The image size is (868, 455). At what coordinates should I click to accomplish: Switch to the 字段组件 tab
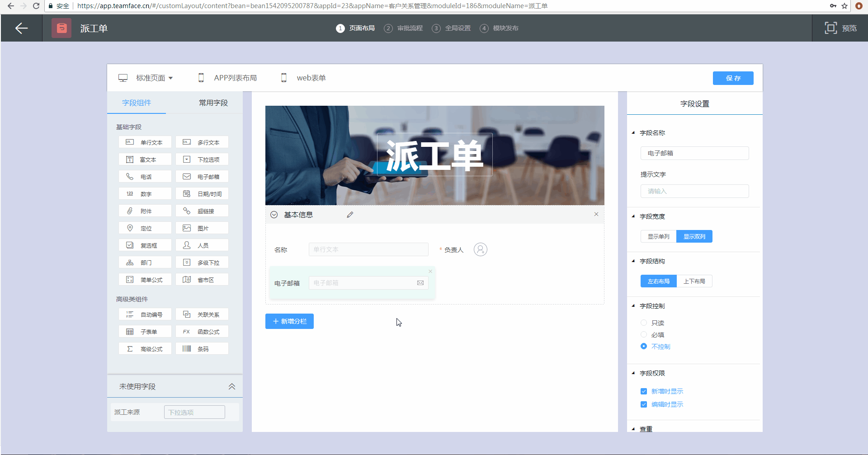point(137,103)
